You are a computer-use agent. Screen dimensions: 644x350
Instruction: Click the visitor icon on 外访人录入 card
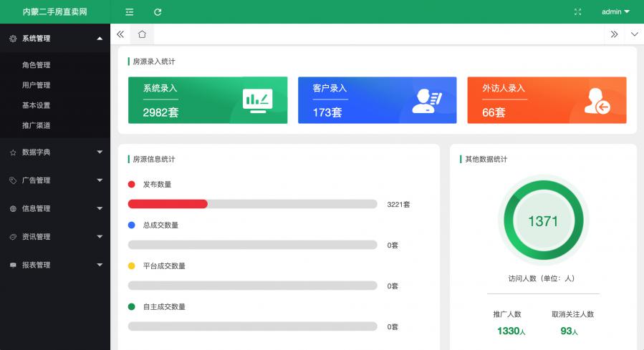pos(596,101)
